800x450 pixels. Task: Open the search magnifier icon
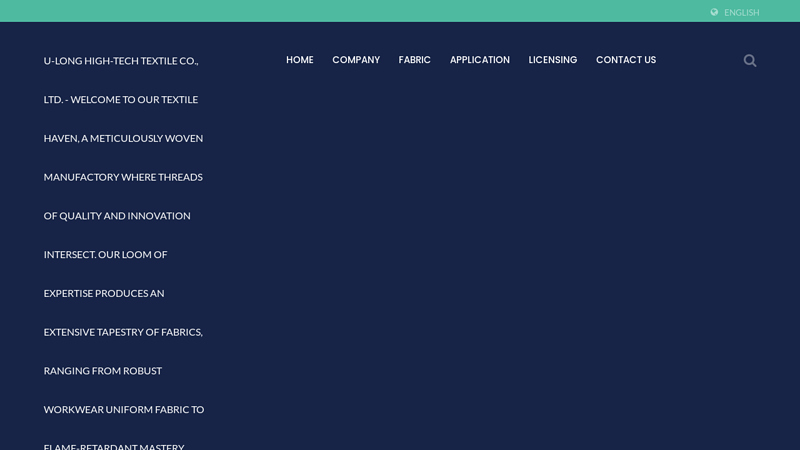(749, 61)
